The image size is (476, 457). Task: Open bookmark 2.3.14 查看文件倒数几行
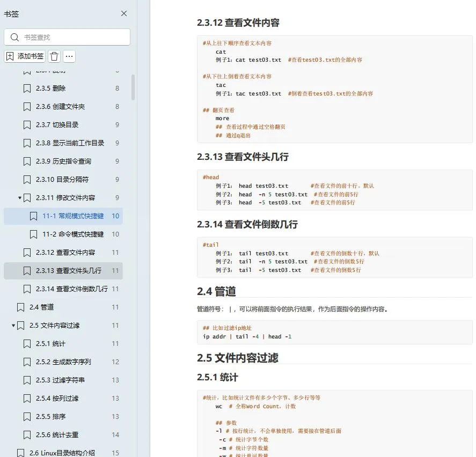[63, 289]
